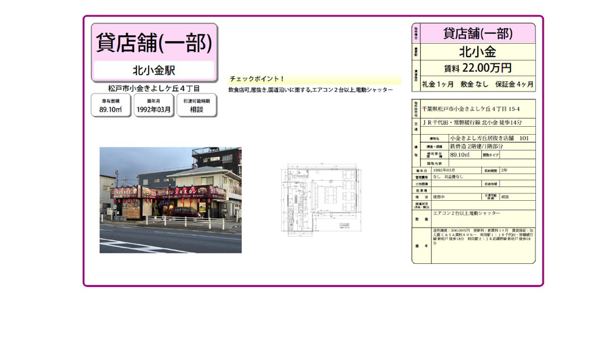
Task: Select full address 千葉県松戸市小金きよしケ丘4丁目 15-4
Action: 471,109
